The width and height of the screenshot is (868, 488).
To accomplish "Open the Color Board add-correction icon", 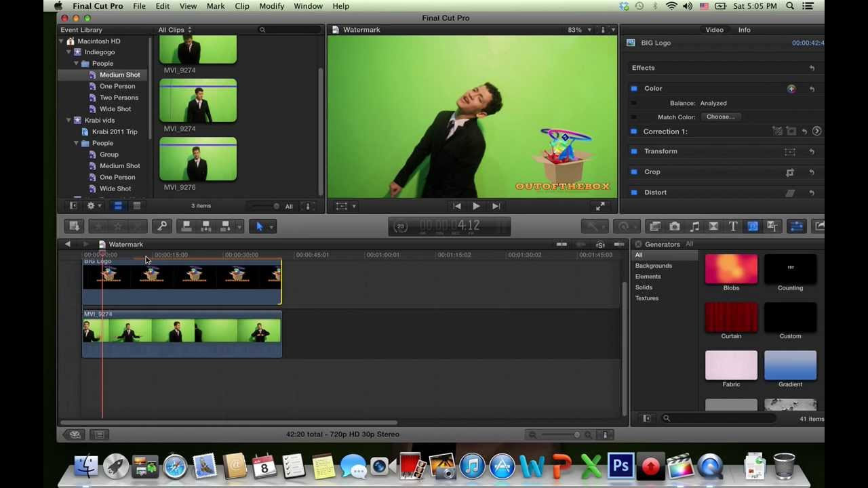I will coord(791,89).
